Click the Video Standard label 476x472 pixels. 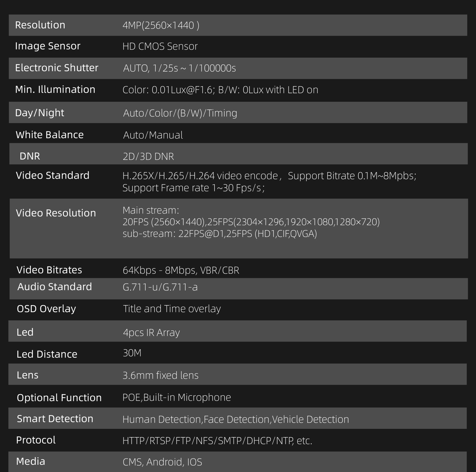click(52, 176)
